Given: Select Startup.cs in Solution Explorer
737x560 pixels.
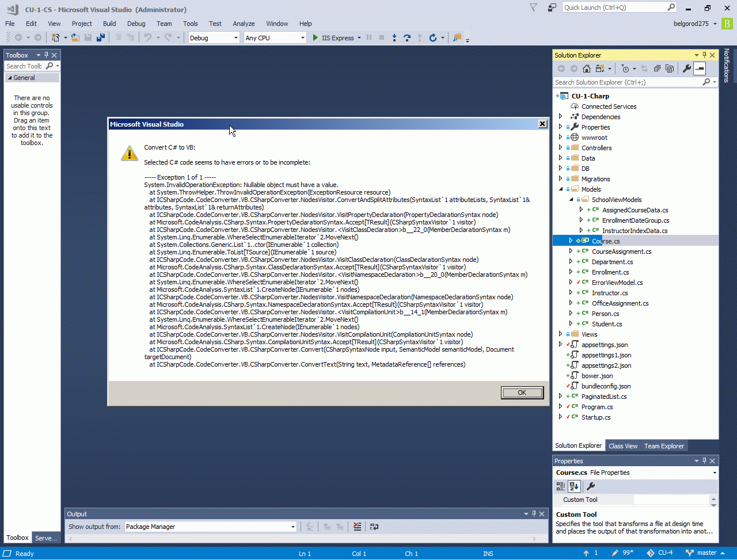Looking at the screenshot, I should (x=596, y=417).
